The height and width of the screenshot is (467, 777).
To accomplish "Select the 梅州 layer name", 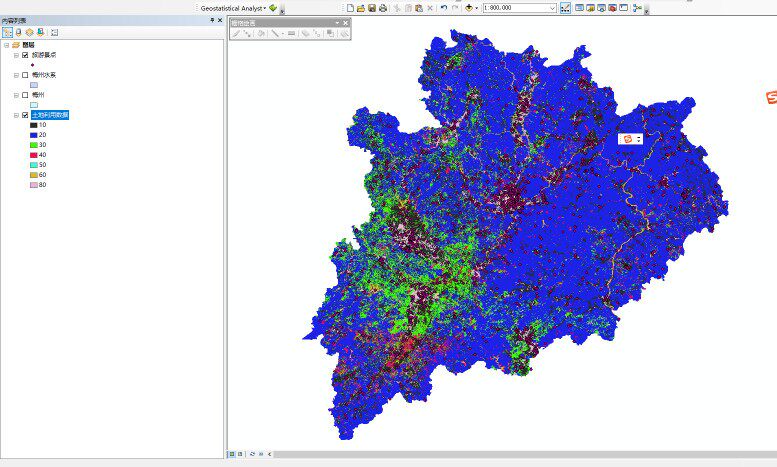I will [x=38, y=95].
